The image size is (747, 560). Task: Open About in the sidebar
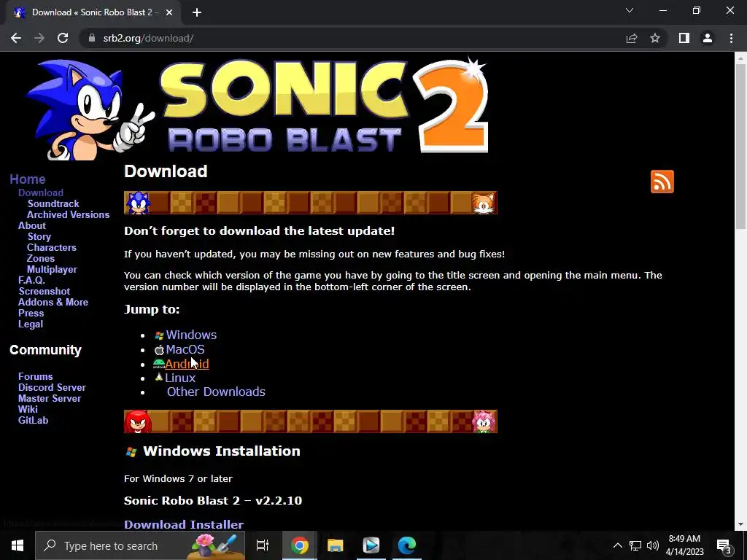pyautogui.click(x=32, y=225)
